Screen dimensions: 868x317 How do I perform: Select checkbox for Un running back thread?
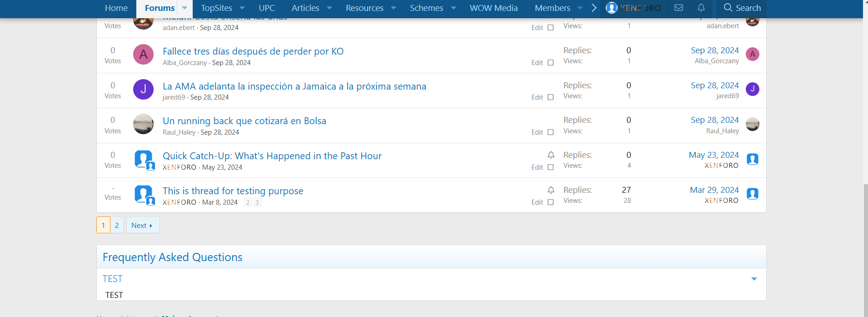551,132
